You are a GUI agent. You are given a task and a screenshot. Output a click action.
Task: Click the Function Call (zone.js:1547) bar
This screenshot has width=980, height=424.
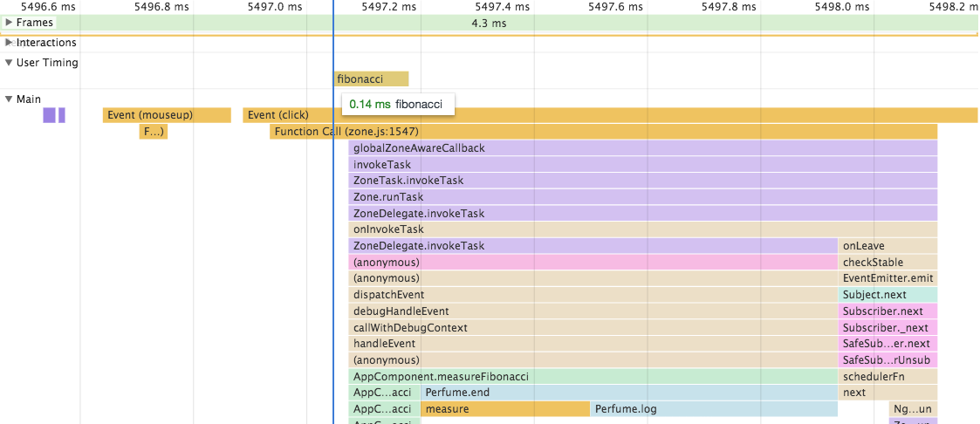point(604,132)
